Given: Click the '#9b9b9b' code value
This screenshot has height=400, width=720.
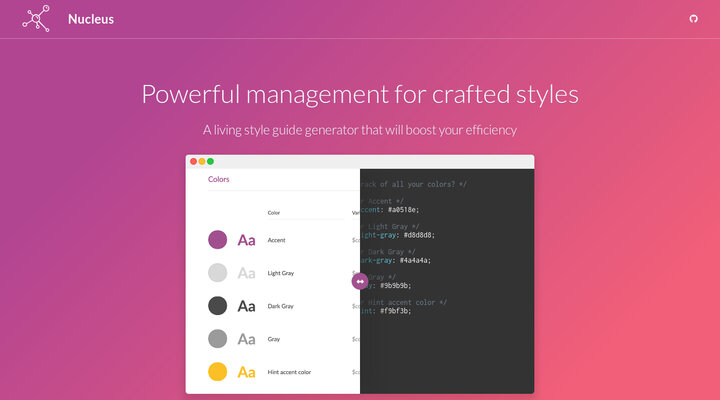Looking at the screenshot, I should [x=394, y=286].
